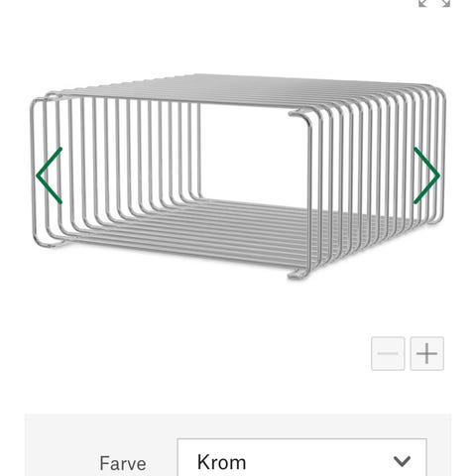
Task: Click the chrome wire shelf product image
Action: 238,177
